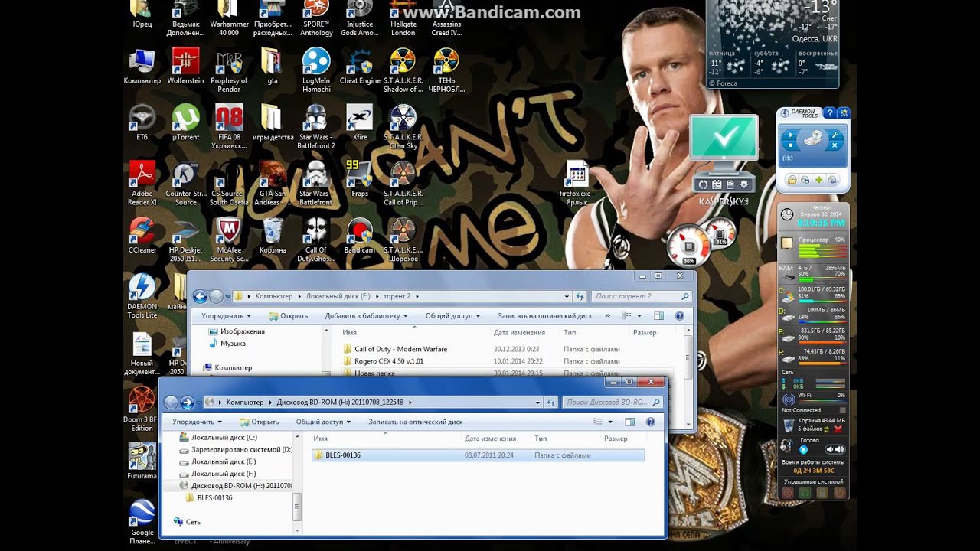Open Общий доступ menu in торент 2 window
Screen dimensions: 980x551
click(x=452, y=315)
